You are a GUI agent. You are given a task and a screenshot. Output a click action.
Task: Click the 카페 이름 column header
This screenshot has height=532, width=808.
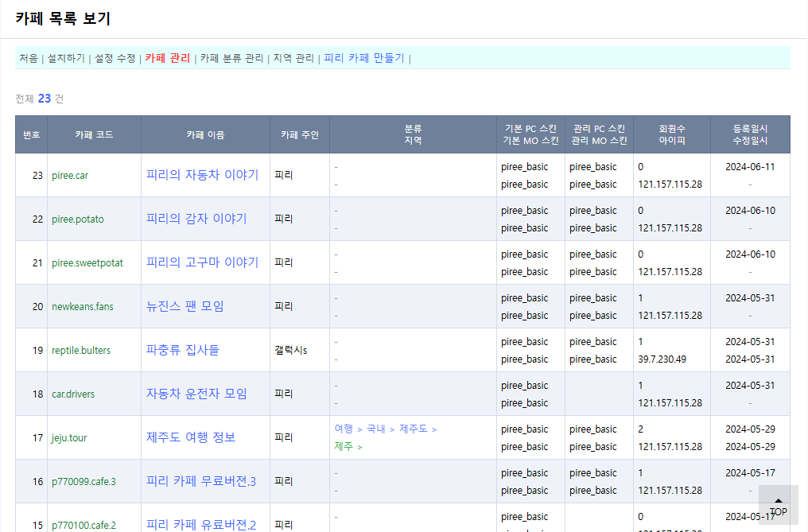click(x=205, y=135)
